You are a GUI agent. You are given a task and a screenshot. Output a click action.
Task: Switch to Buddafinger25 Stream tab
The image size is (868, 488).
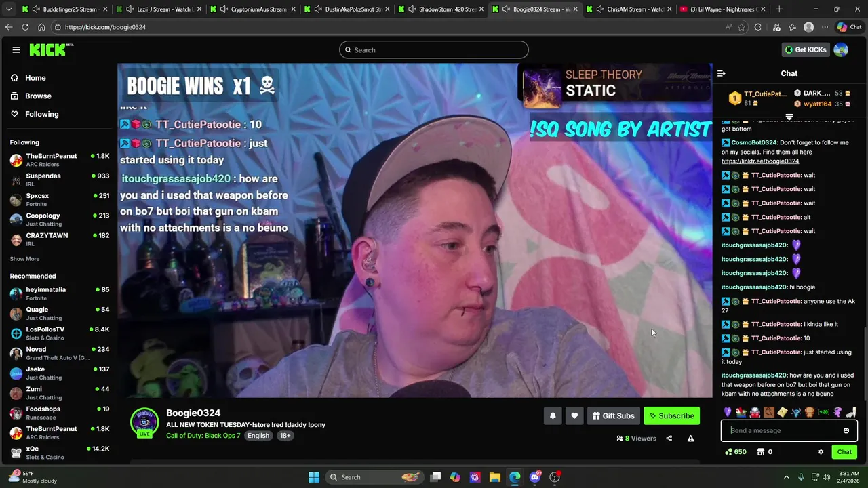(64, 9)
